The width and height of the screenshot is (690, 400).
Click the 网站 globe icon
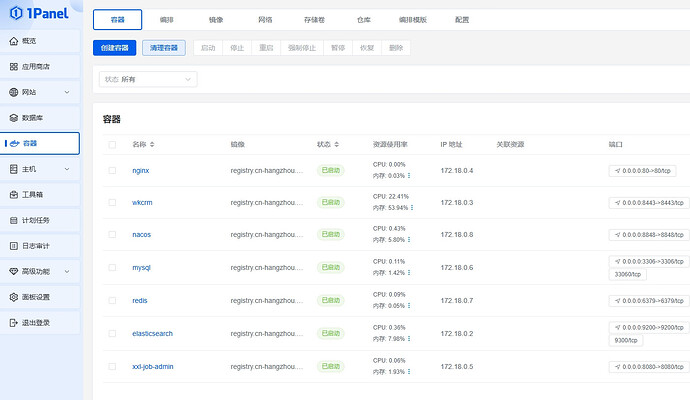14,92
